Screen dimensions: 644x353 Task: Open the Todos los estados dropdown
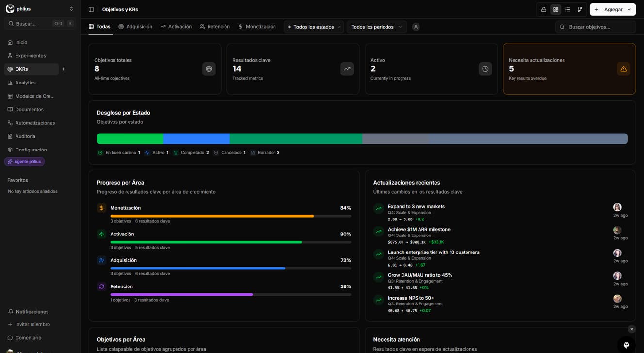(x=314, y=27)
